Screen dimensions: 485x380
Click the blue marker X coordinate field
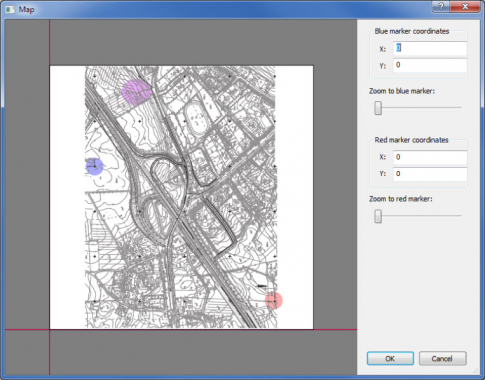[430, 49]
